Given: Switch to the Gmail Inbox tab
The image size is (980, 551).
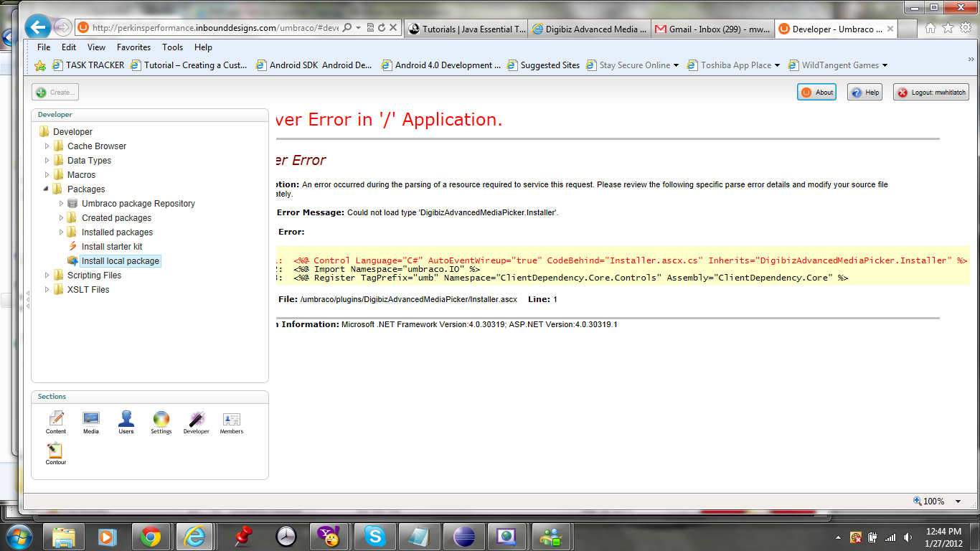Looking at the screenshot, I should pos(713,29).
